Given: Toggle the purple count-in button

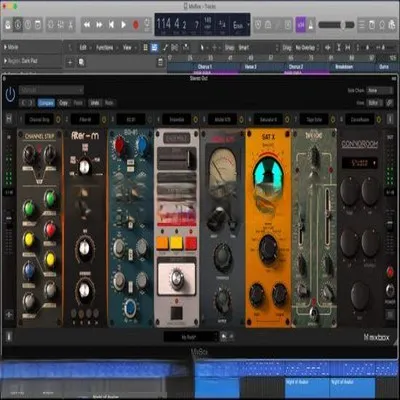Looking at the screenshot, I should tap(301, 25).
